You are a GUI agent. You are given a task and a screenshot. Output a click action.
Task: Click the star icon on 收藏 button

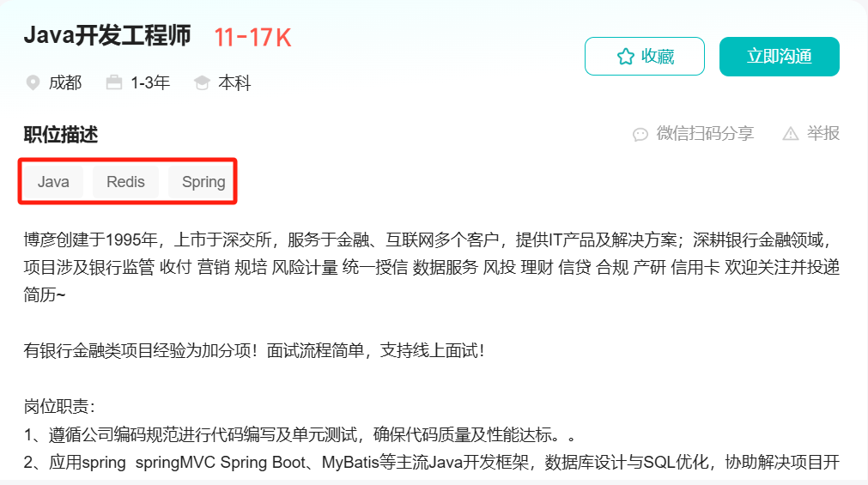click(626, 56)
